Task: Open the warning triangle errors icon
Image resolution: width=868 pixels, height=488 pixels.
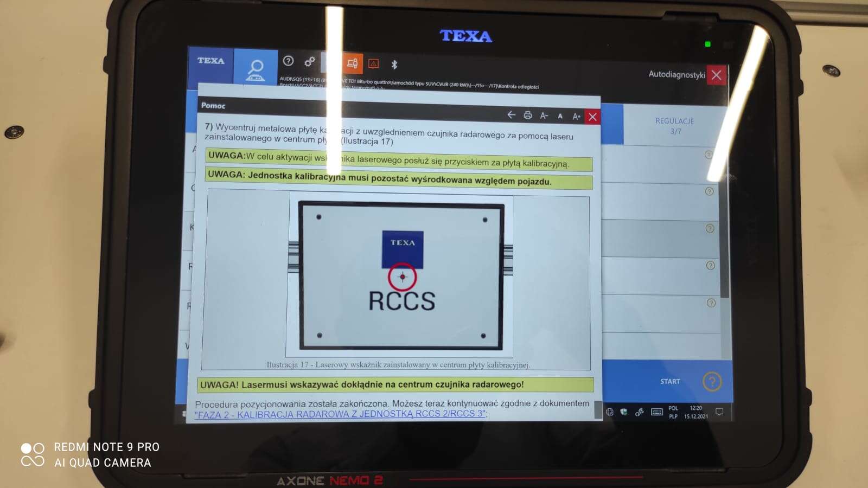Action: coord(373,64)
